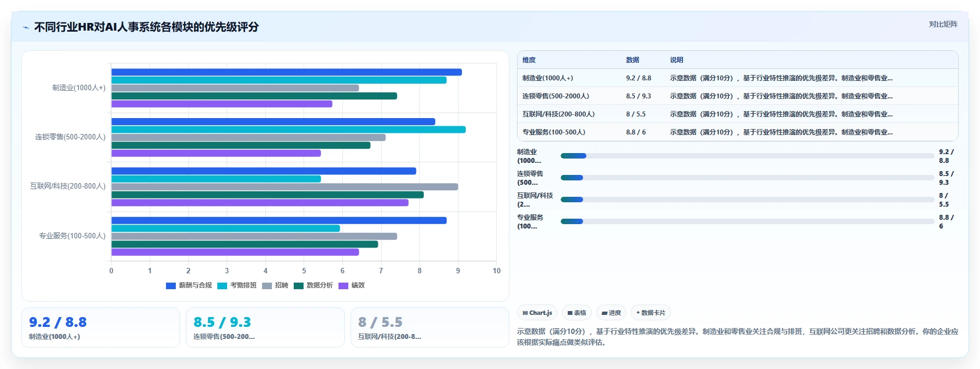The width and height of the screenshot is (980, 369).
Task: Click the small icon before the dashboard title
Action: pyautogui.click(x=26, y=27)
